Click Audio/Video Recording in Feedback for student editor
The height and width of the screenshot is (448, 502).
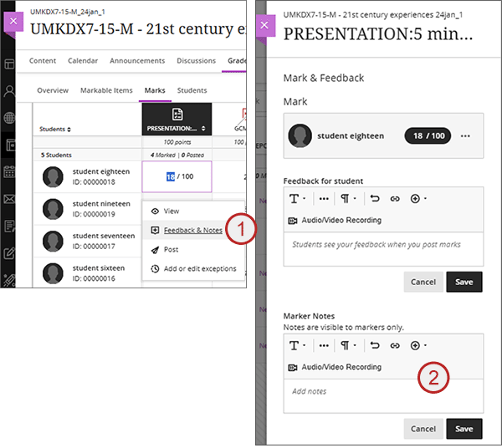click(335, 221)
